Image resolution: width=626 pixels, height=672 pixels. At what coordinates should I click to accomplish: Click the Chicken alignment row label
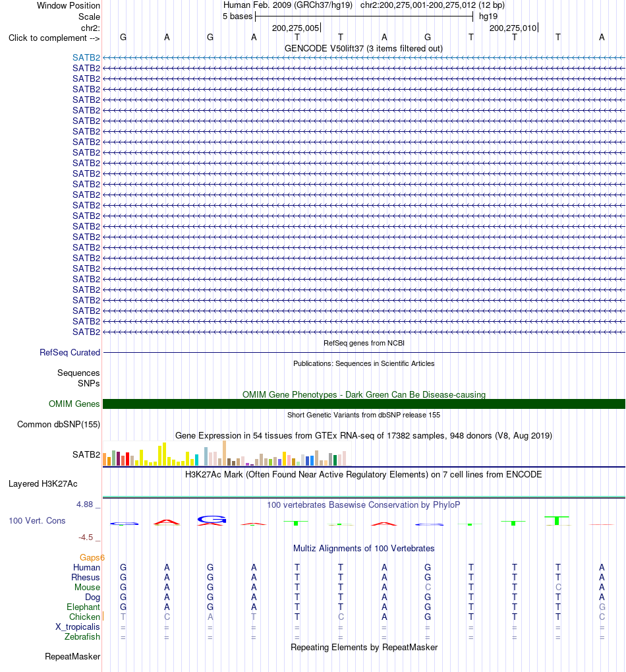tap(85, 617)
